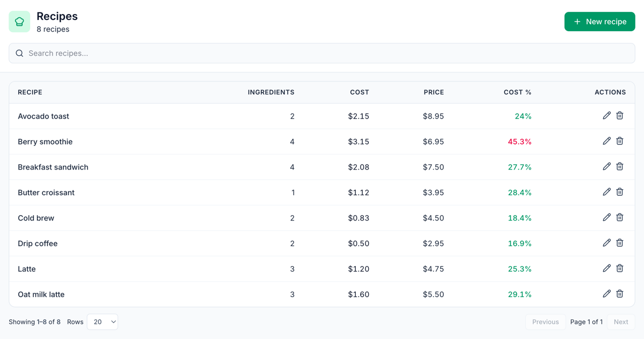The width and height of the screenshot is (644, 339).
Task: Click the 24% cost percentage
Action: click(523, 116)
